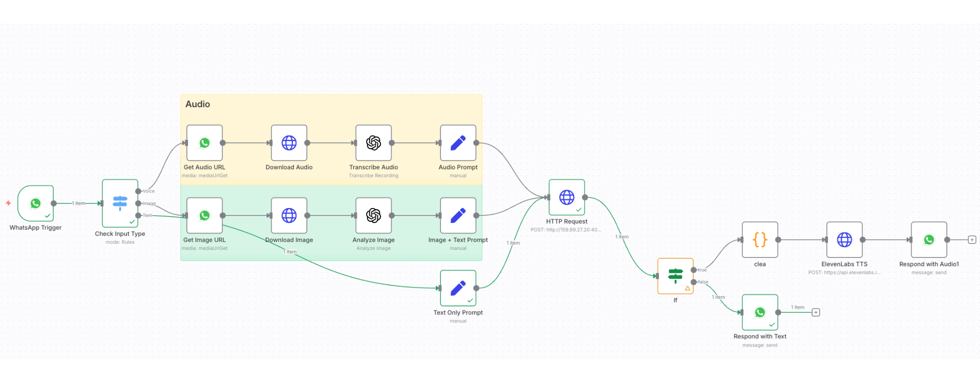This screenshot has height=383, width=980.
Task: Add node after Respond with Audio1
Action: tap(972, 240)
